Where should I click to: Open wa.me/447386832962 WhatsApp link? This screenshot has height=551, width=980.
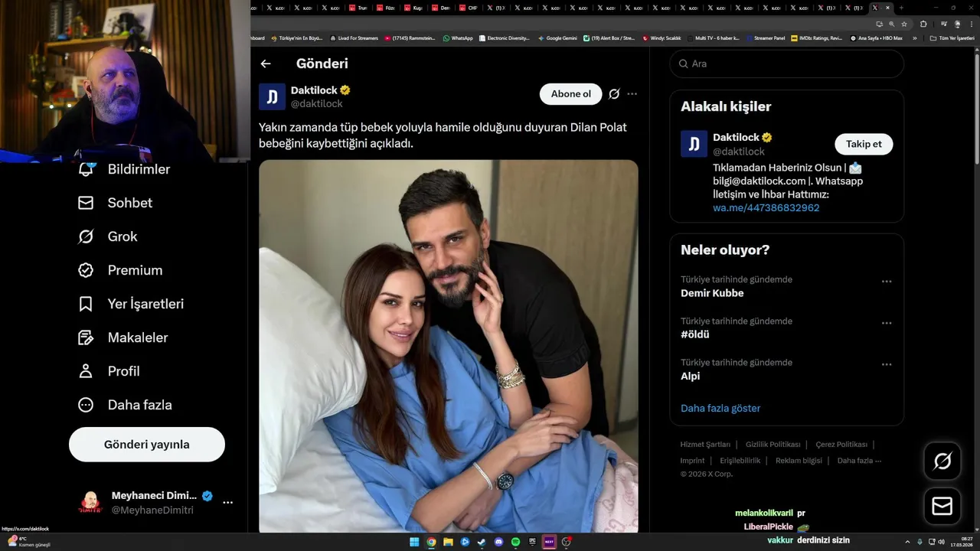766,208
